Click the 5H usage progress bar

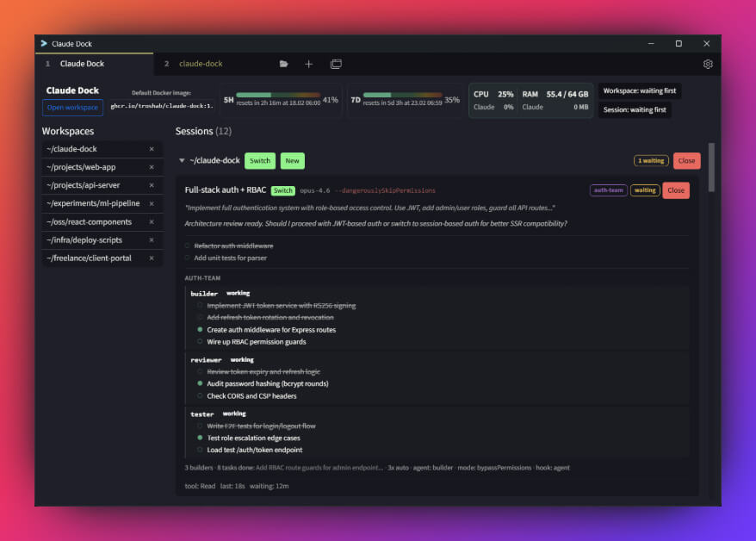point(278,95)
